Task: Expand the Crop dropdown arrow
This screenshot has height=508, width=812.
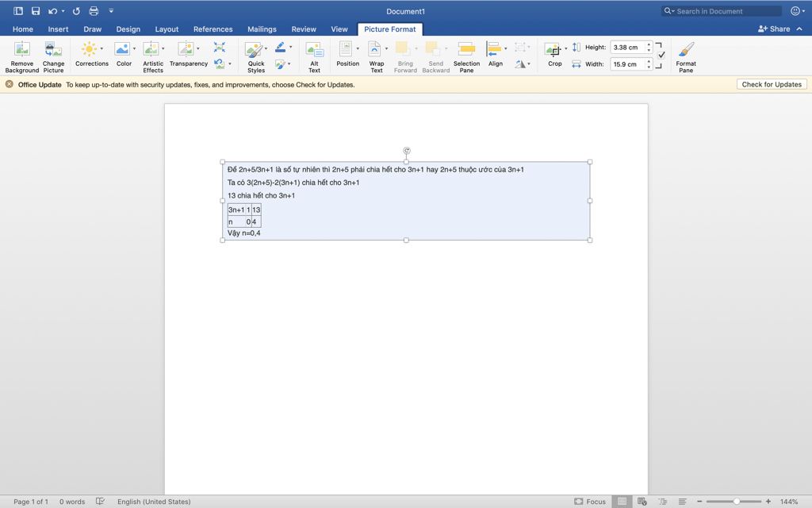Action: (565, 48)
